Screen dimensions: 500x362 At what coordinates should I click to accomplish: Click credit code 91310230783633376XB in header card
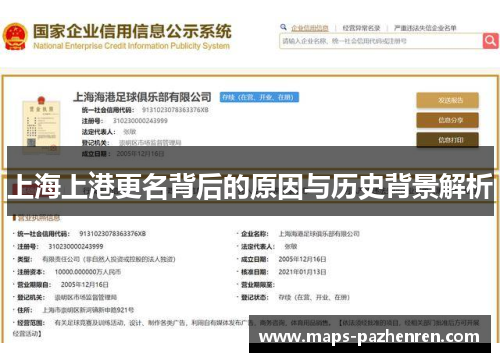(175, 110)
